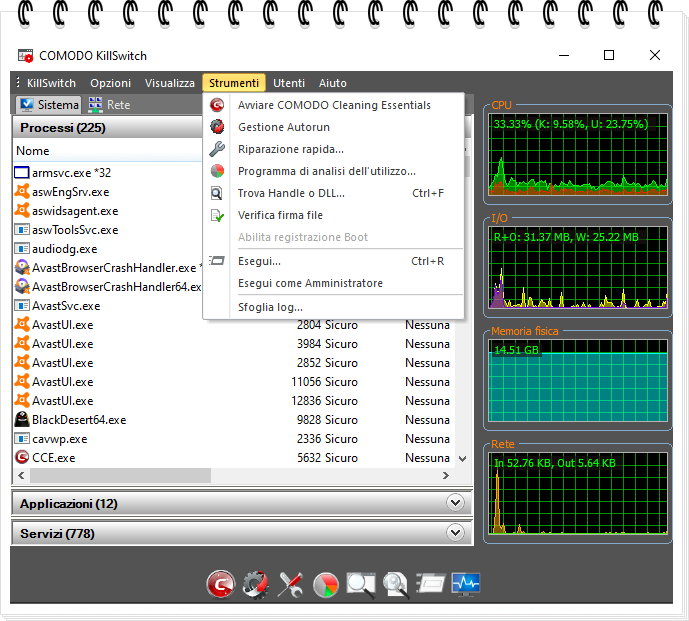Image resolution: width=689 pixels, height=621 pixels.
Task: Click the Applicazioni (12) header label
Action: pyautogui.click(x=69, y=503)
